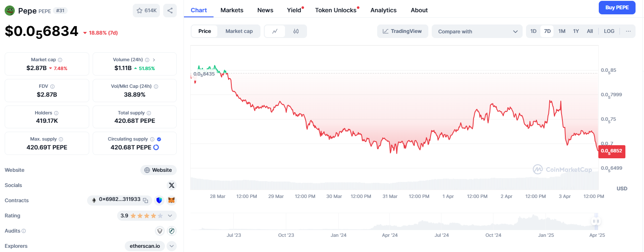This screenshot has width=644, height=252.
Task: Click the Buy PEPE button
Action: (x=617, y=8)
